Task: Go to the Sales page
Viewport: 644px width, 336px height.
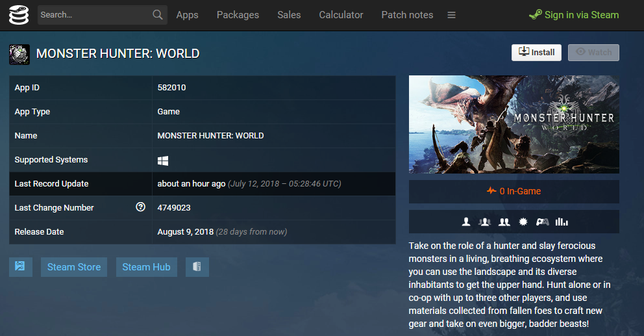Action: [x=289, y=15]
